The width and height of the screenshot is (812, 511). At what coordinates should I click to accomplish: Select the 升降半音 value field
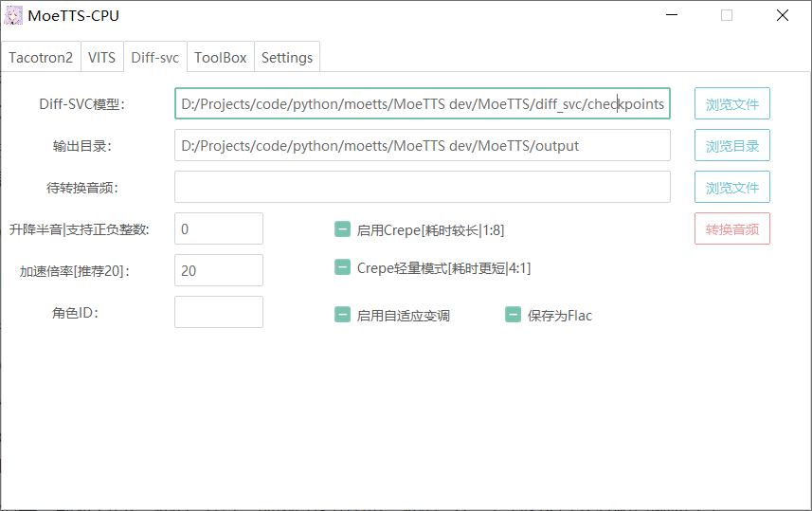219,228
